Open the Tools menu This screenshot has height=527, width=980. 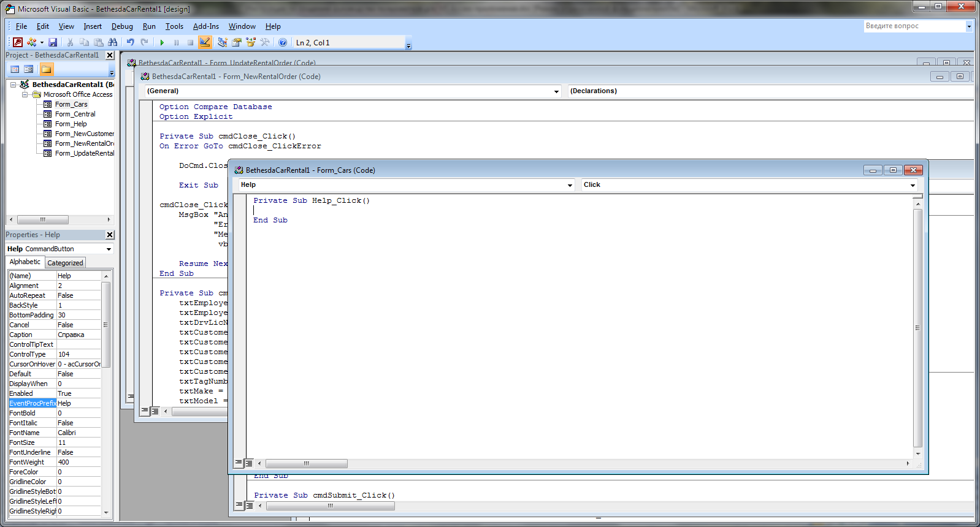[x=174, y=26]
